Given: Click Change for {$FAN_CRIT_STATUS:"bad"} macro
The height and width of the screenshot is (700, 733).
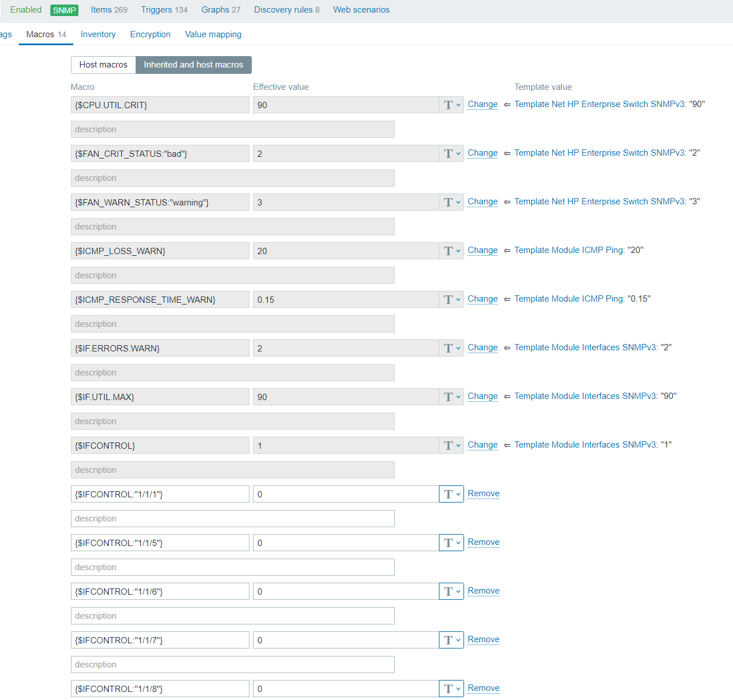Looking at the screenshot, I should 483,153.
